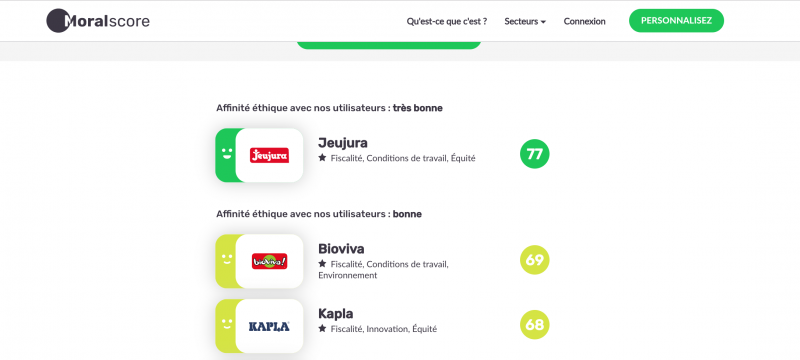Go to the Connexion page
Viewport: 800px width, 360px height.
click(x=585, y=21)
